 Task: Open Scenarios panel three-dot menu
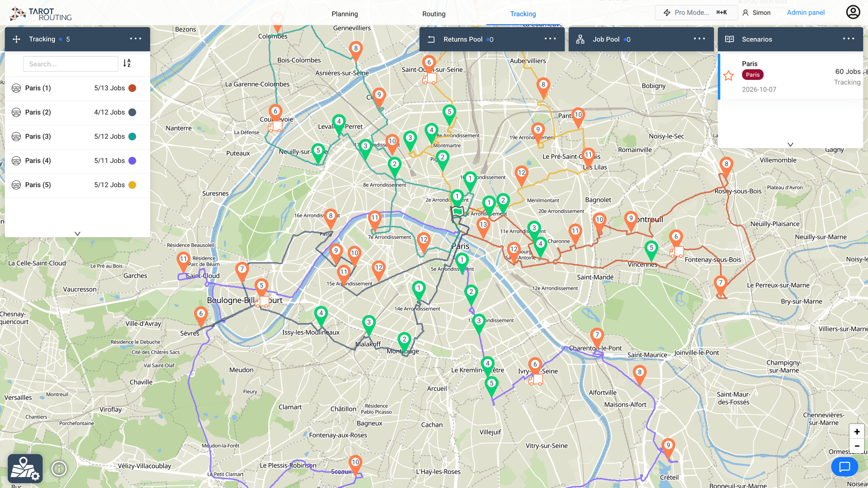[x=848, y=39]
